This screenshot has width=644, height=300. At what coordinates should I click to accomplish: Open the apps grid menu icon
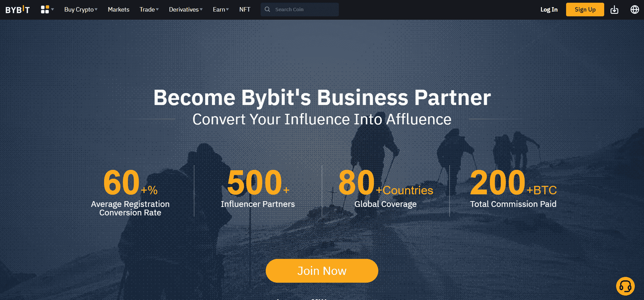pyautogui.click(x=45, y=10)
